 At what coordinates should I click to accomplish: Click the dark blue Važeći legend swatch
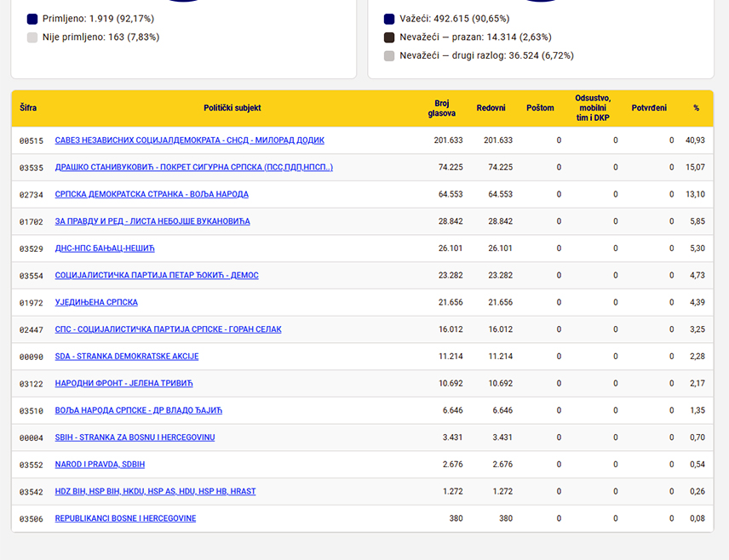tap(389, 19)
